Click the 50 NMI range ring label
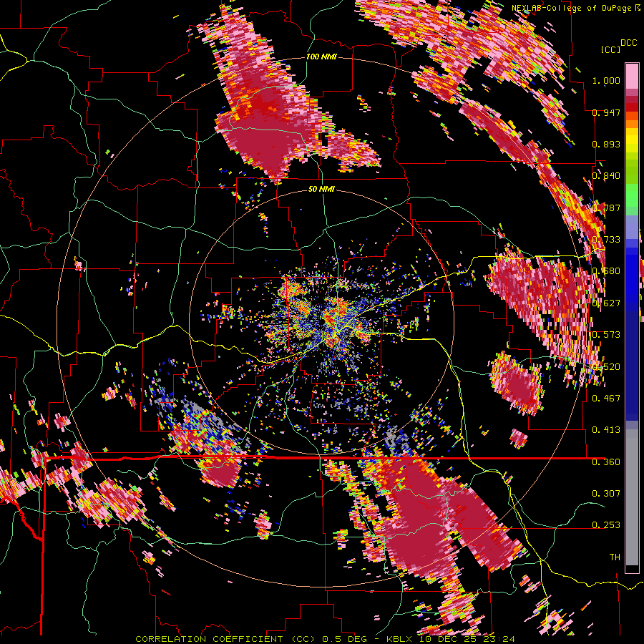The image size is (644, 644). (321, 190)
